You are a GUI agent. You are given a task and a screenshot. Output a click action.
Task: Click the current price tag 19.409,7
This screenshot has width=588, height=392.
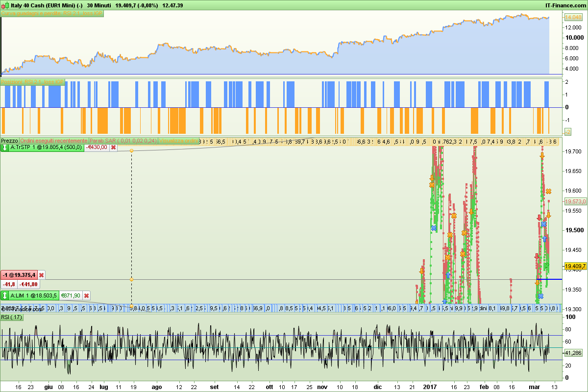pos(574,267)
